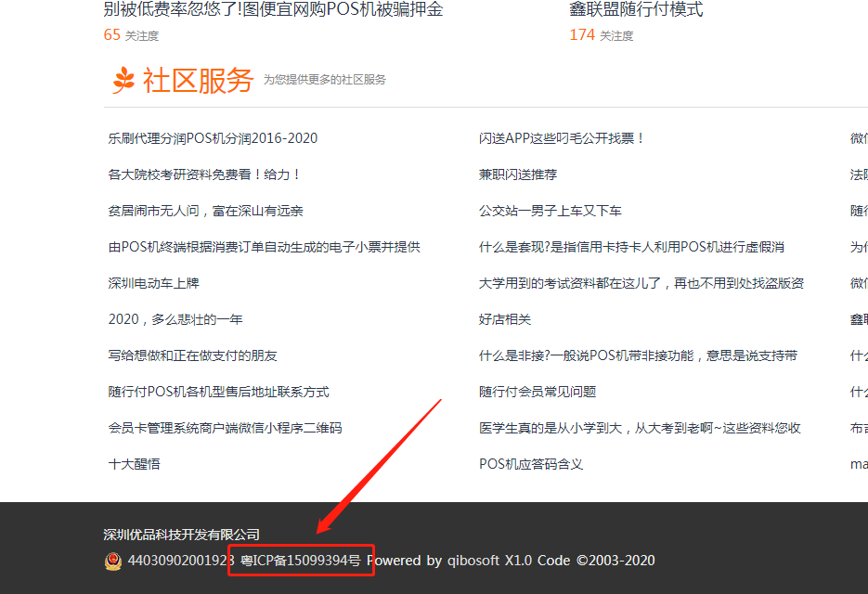Click the 粤ICP备15099394号 footer link
868x594 pixels.
click(x=301, y=561)
